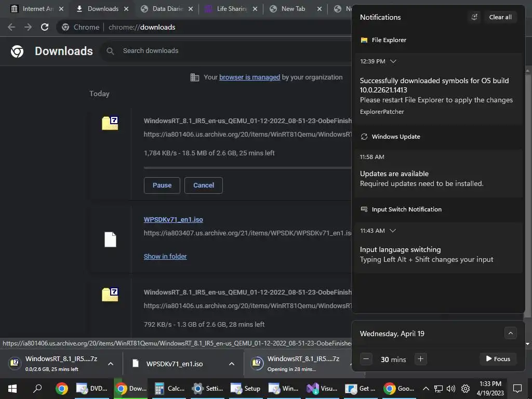Click the managed organization building icon
Viewport: 532px width, 399px height.
click(x=195, y=77)
